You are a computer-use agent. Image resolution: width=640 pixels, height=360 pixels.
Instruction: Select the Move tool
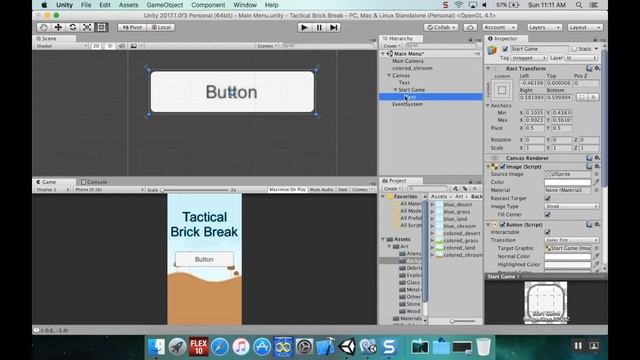click(x=58, y=27)
